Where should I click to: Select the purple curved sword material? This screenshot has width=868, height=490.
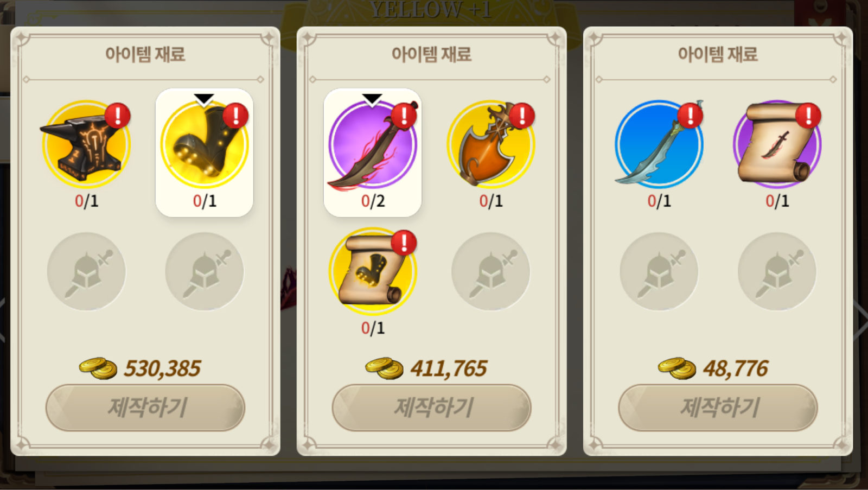(x=373, y=145)
